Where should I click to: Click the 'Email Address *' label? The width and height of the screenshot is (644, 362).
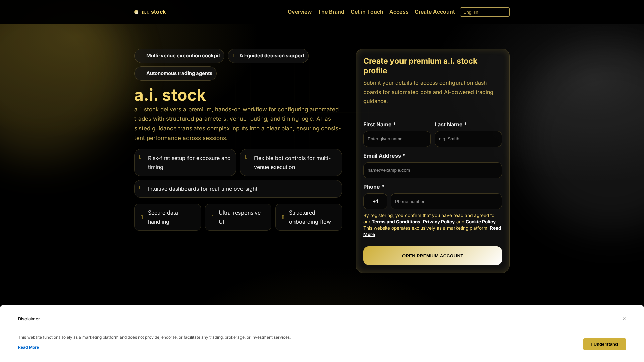pos(384,156)
